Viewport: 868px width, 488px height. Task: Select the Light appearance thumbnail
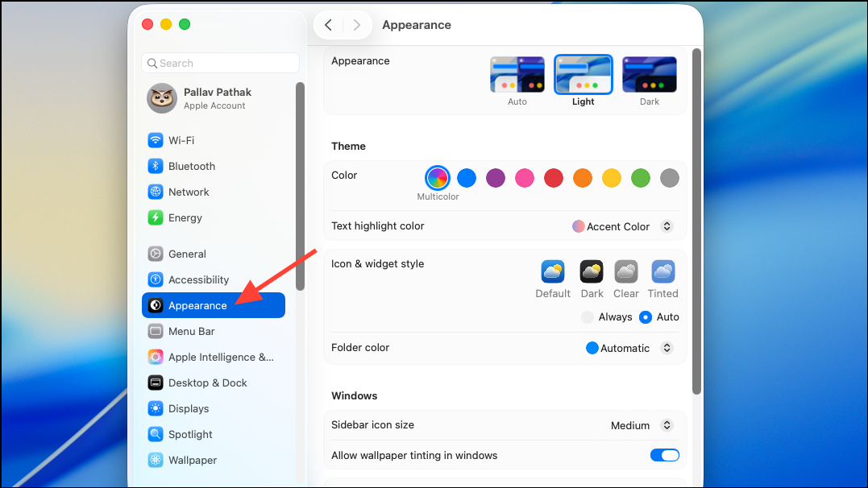pyautogui.click(x=584, y=75)
